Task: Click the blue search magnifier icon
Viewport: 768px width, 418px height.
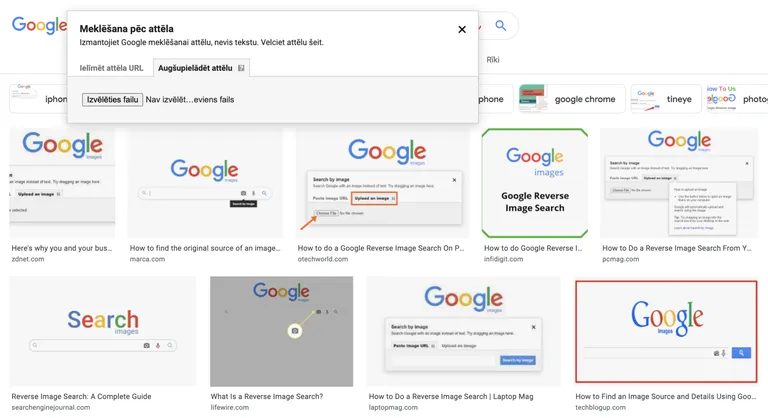Action: [500, 25]
